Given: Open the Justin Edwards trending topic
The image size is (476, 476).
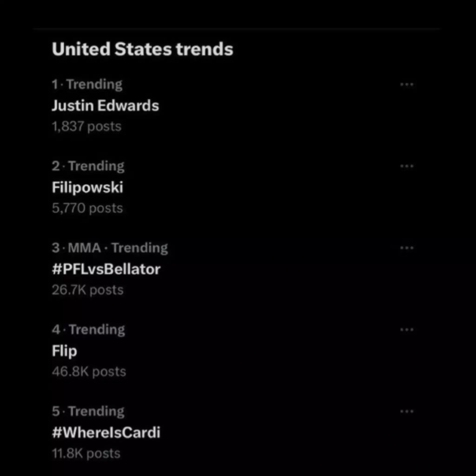Looking at the screenshot, I should (x=106, y=106).
